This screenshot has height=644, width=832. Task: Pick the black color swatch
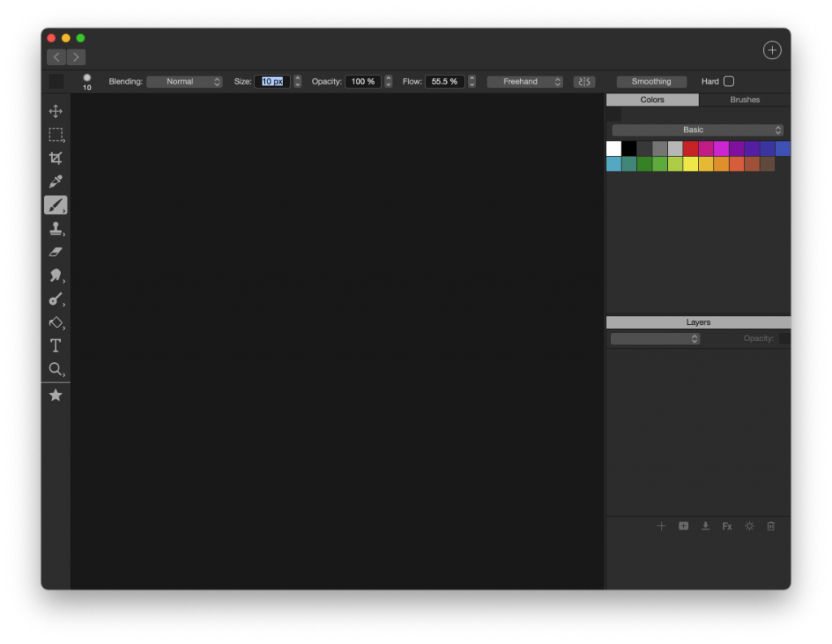click(x=630, y=149)
